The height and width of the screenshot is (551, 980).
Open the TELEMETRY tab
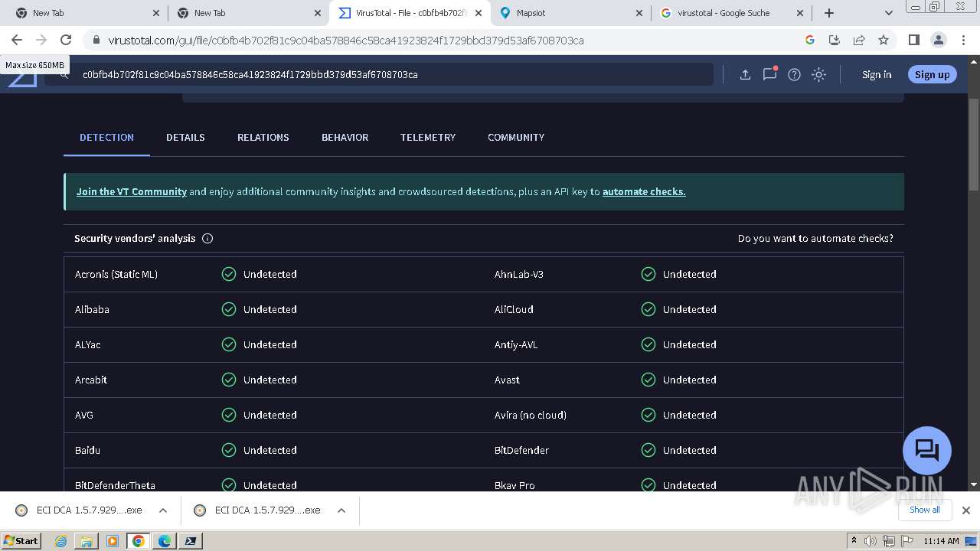(x=428, y=138)
